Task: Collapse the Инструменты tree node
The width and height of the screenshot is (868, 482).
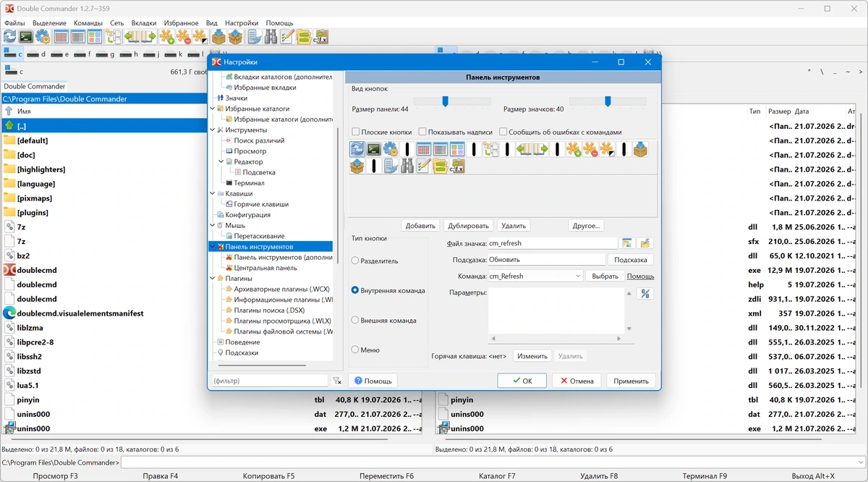Action: click(212, 130)
